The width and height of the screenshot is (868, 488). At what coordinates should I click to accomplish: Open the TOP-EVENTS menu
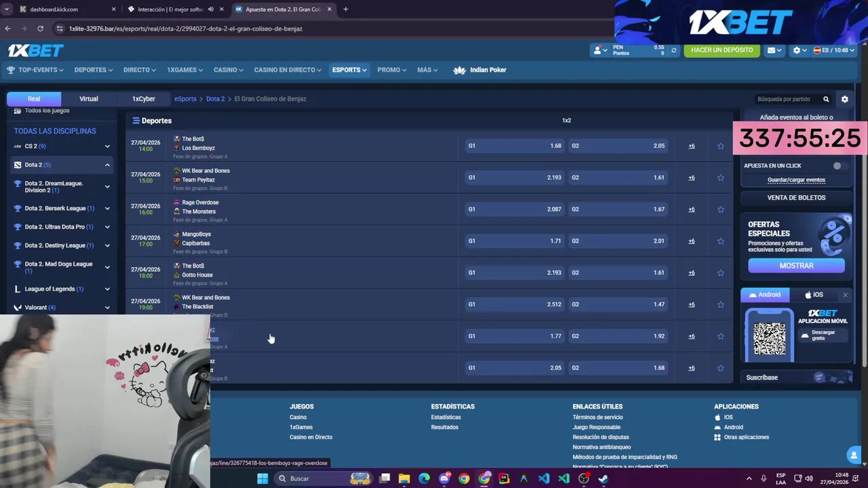click(35, 70)
